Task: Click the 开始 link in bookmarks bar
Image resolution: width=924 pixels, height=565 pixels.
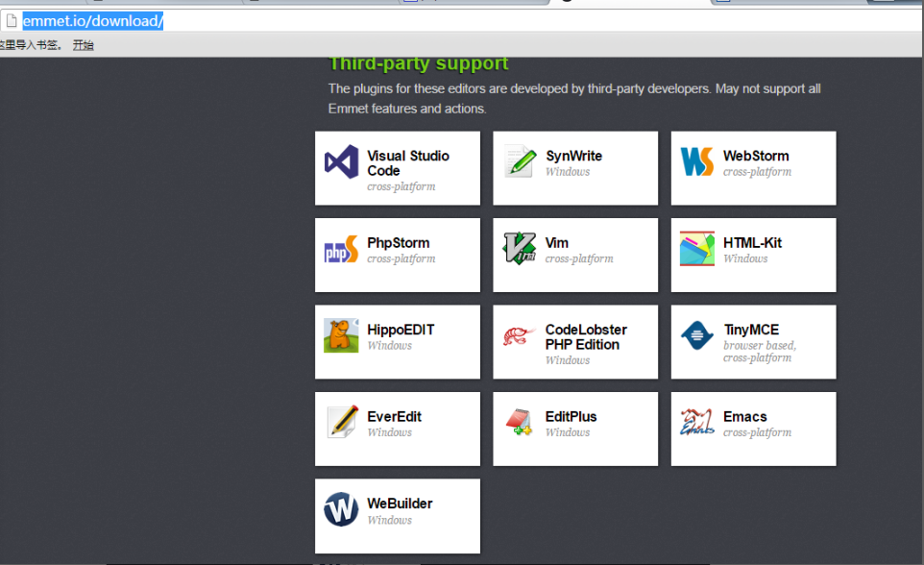Action: pos(84,45)
